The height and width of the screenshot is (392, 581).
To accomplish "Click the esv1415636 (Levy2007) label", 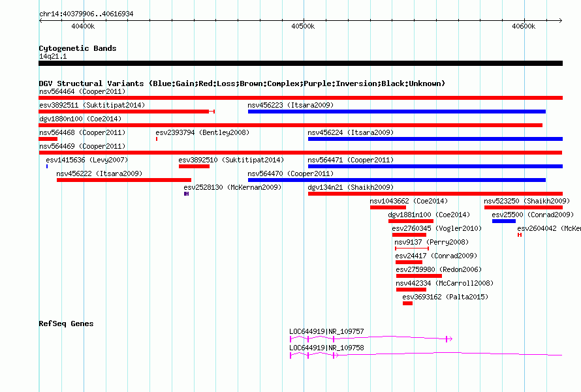I will pyautogui.click(x=87, y=160).
